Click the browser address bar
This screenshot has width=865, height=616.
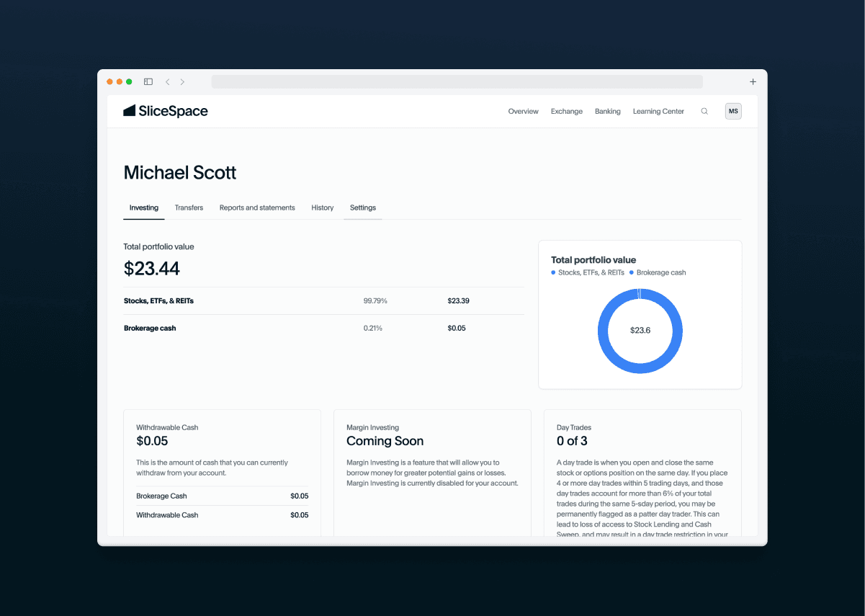tap(457, 82)
